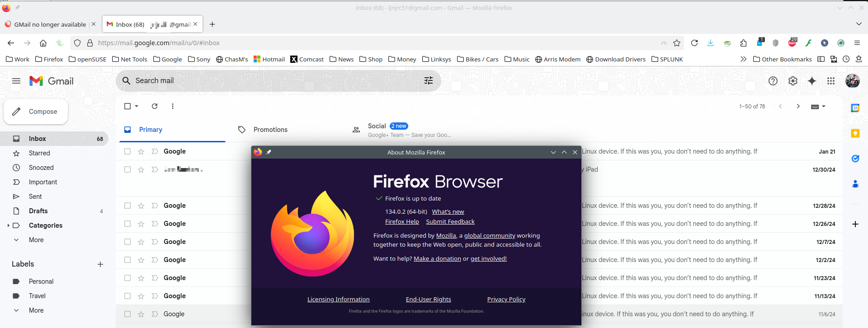Click the Gmail search magnifier icon
868x328 pixels.
point(126,80)
